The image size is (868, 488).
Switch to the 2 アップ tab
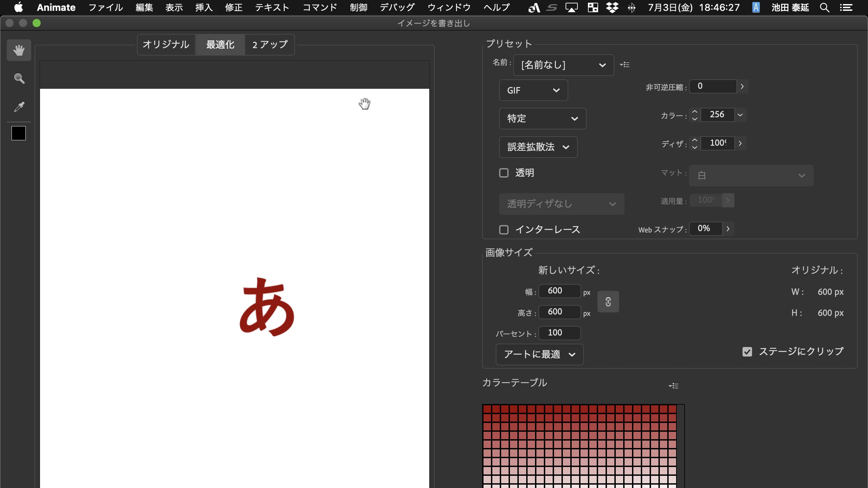270,44
